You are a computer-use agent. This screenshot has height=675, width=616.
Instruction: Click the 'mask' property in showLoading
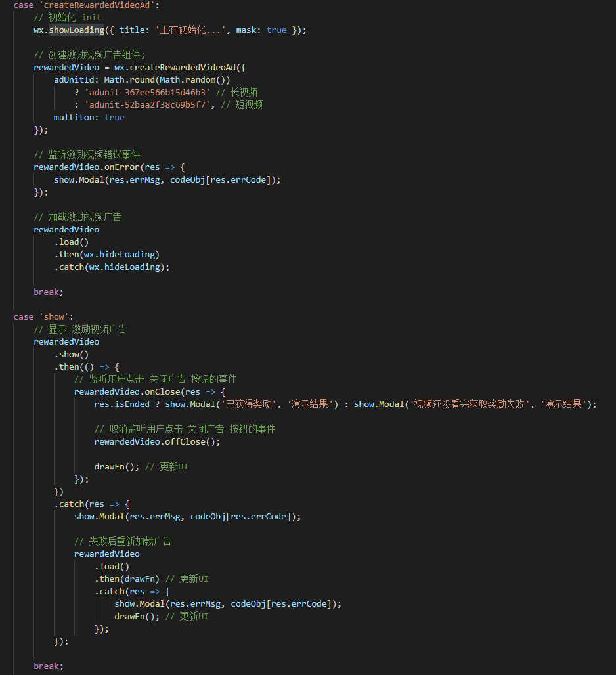click(x=246, y=30)
